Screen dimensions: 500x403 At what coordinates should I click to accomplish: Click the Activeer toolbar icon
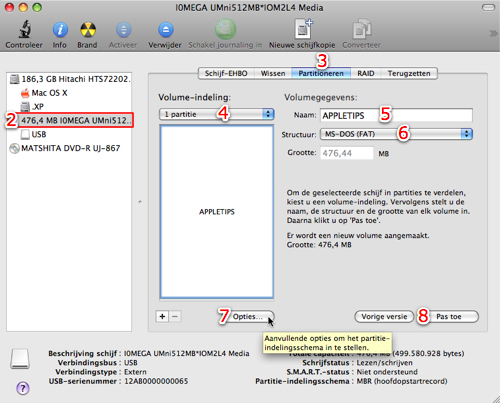(123, 30)
